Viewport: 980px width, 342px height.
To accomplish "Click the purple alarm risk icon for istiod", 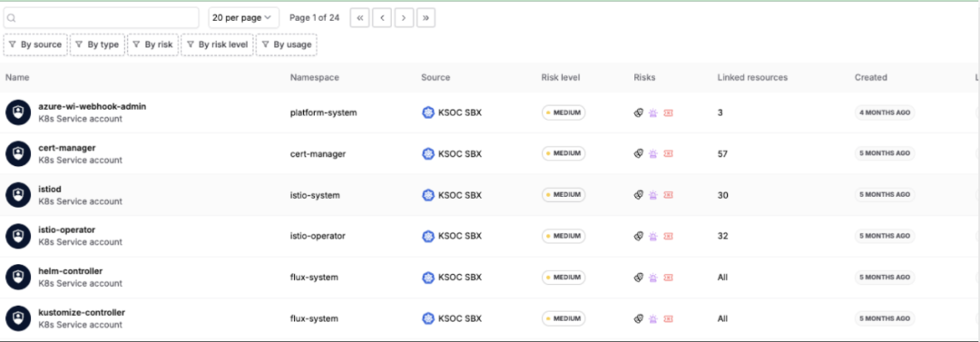I will [x=653, y=195].
